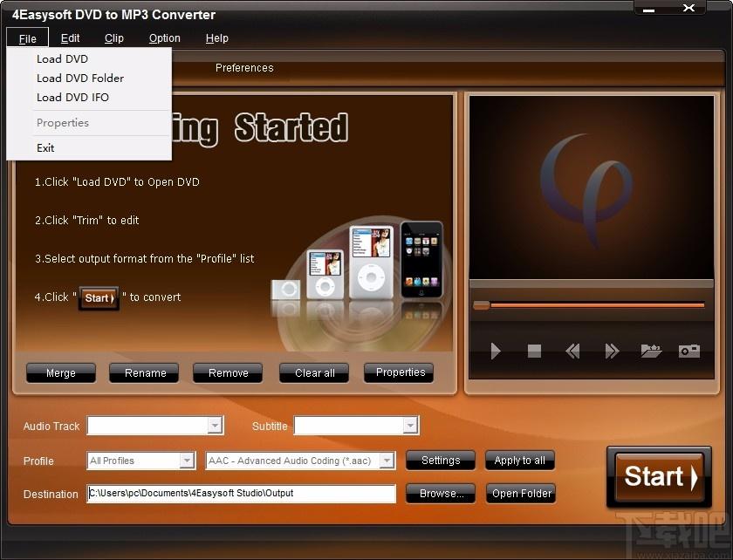Click the Properties button below file list
The image size is (733, 560).
point(401,372)
